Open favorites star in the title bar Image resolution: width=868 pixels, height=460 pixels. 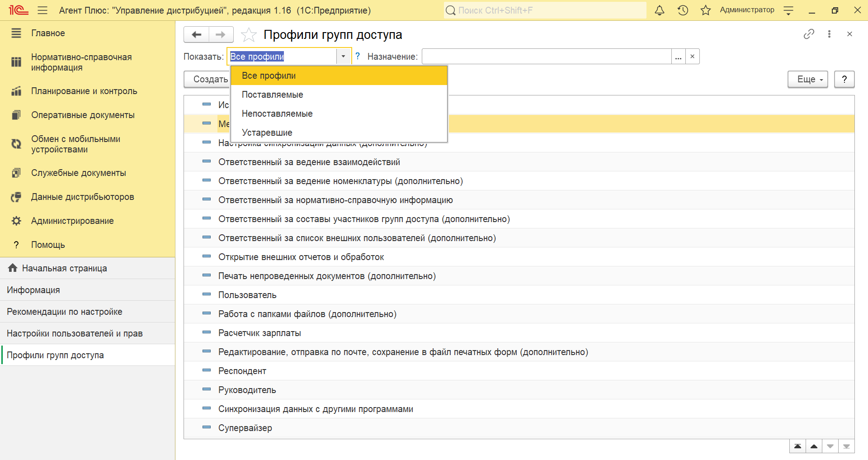coord(706,10)
